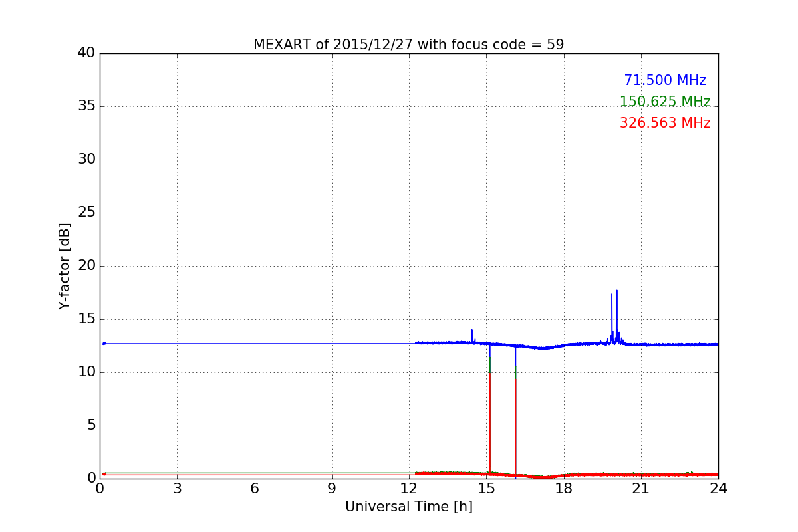
Task: Click the 'Y-factor [dB]' axis label
Action: [x=65, y=266]
